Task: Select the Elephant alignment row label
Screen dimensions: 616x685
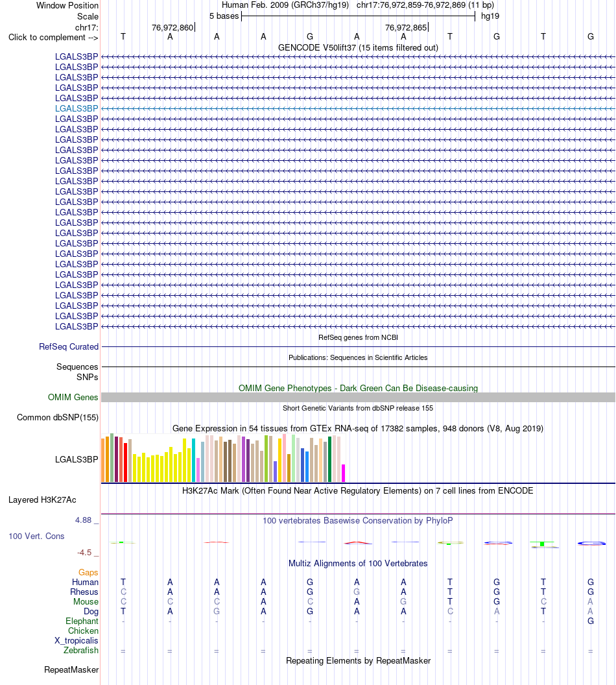Action: [82, 621]
